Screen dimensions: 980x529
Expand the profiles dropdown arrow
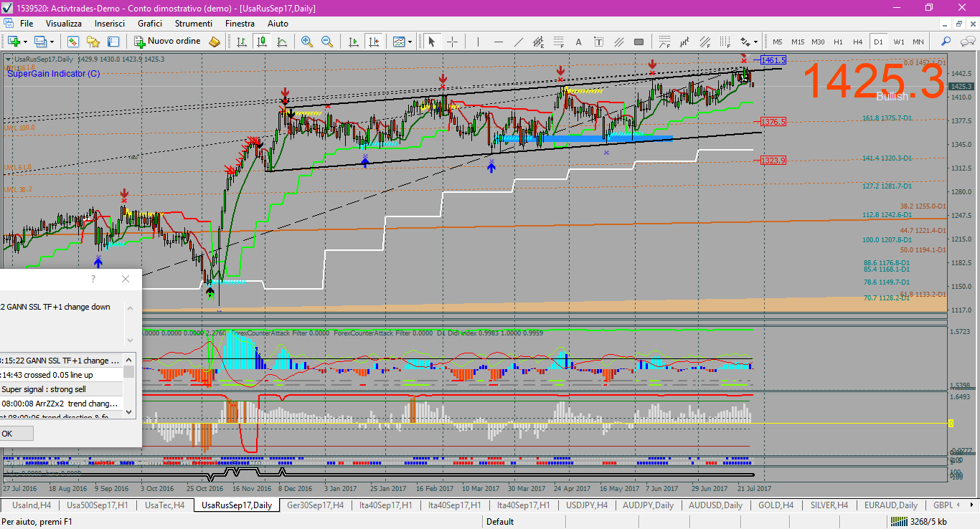52,42
